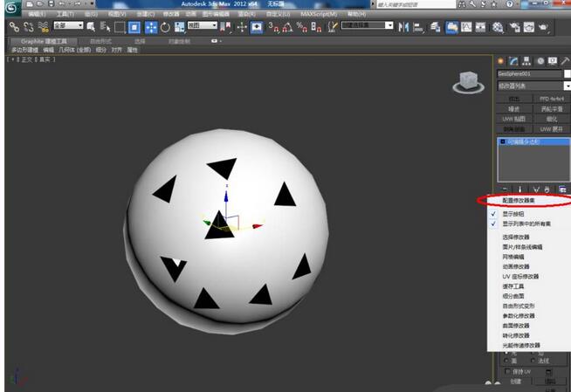Click the configure modifier sets icon under stack
571x392 pixels.
563,188
